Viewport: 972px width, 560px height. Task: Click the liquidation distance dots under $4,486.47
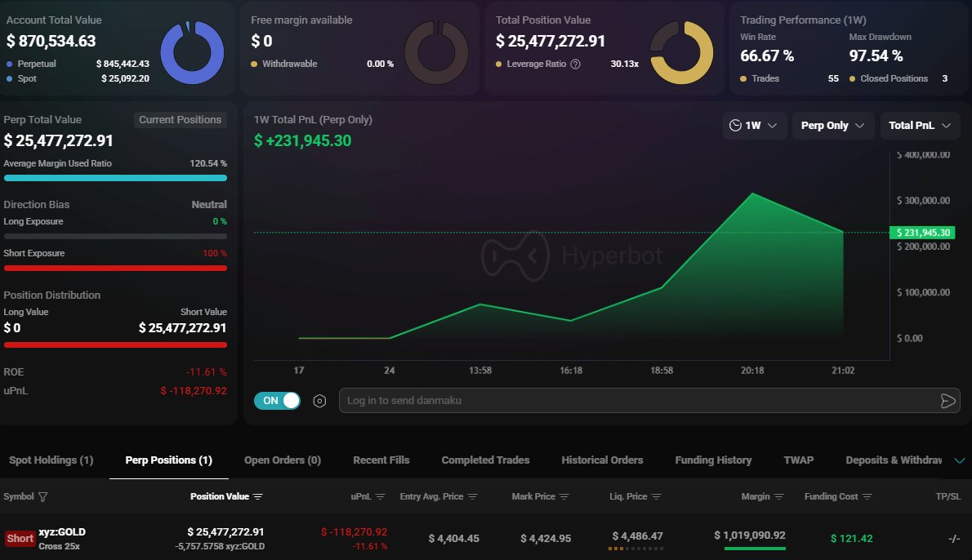pyautogui.click(x=635, y=549)
